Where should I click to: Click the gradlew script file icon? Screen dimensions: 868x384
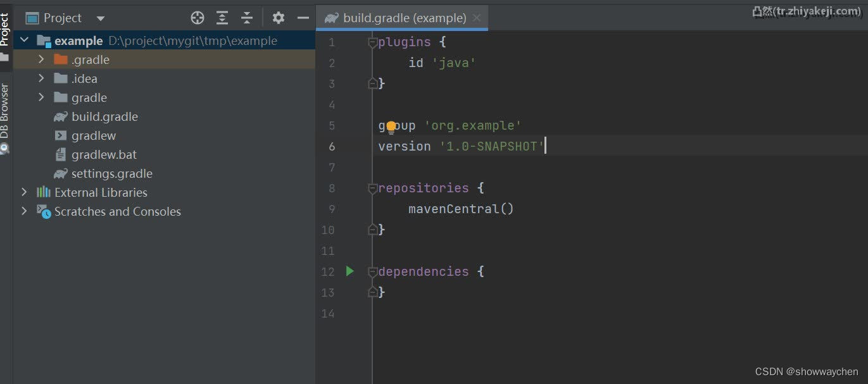[x=61, y=135]
